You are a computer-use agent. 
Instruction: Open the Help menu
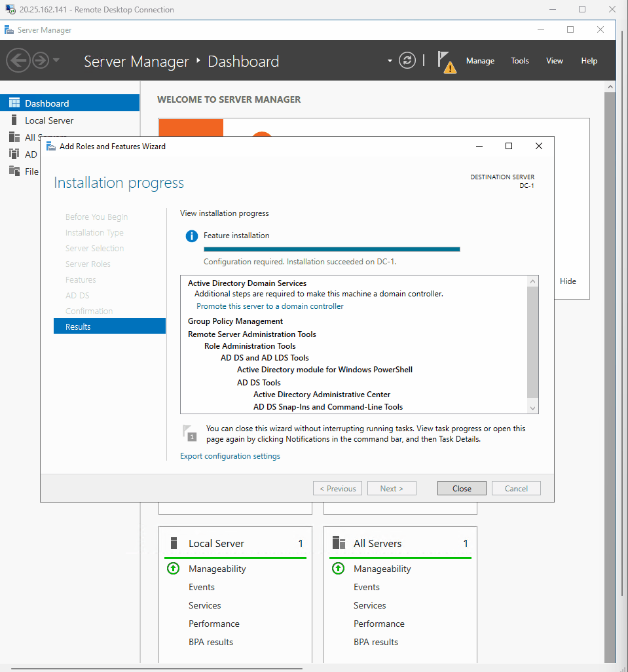point(589,61)
